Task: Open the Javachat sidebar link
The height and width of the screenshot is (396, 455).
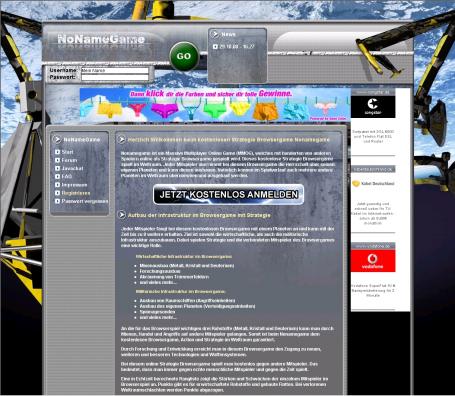Action: tap(72, 168)
